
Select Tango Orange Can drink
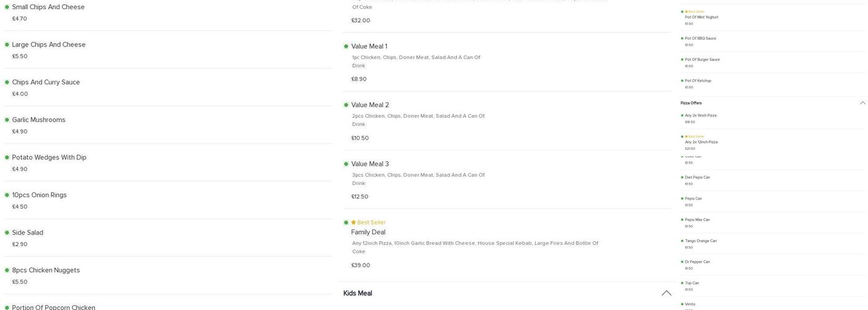(x=701, y=241)
